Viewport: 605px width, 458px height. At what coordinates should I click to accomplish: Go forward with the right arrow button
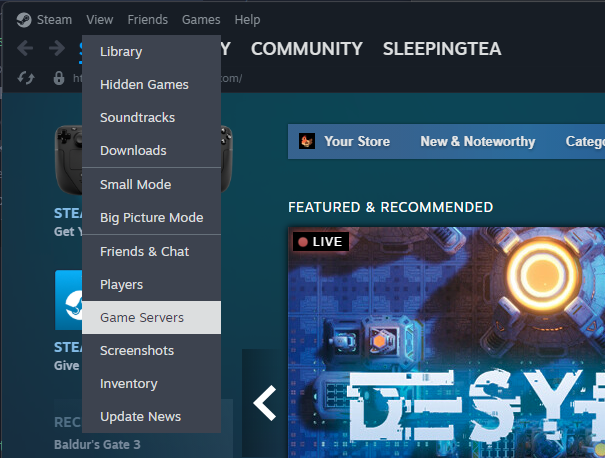coord(57,49)
